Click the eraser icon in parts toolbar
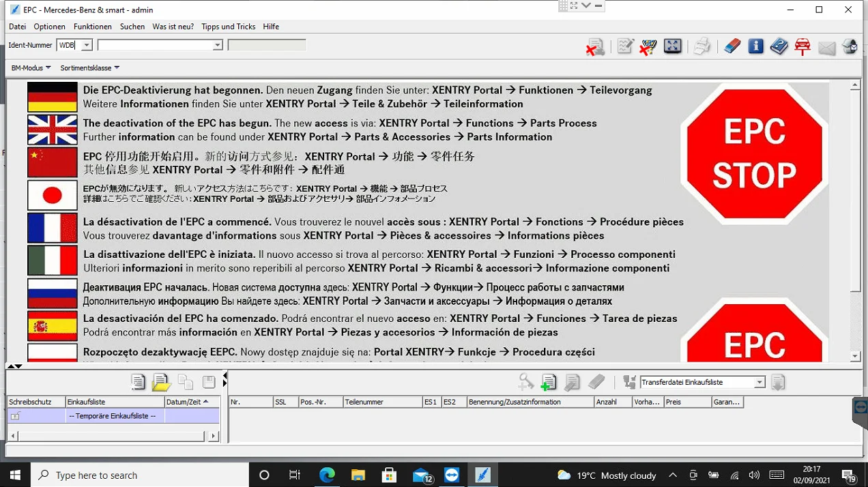The image size is (868, 487). click(x=596, y=382)
